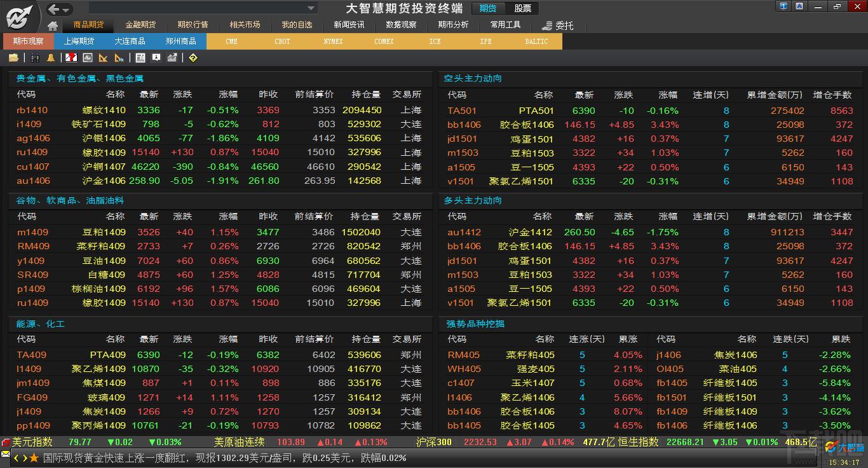Switch to 股票 mode
This screenshot has width=868, height=468.
[522, 8]
